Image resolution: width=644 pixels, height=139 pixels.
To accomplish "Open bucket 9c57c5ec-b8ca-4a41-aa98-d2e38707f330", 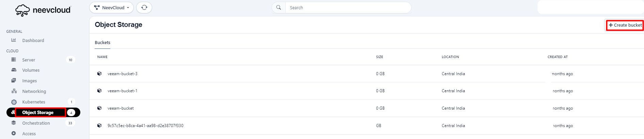I will pos(145,126).
